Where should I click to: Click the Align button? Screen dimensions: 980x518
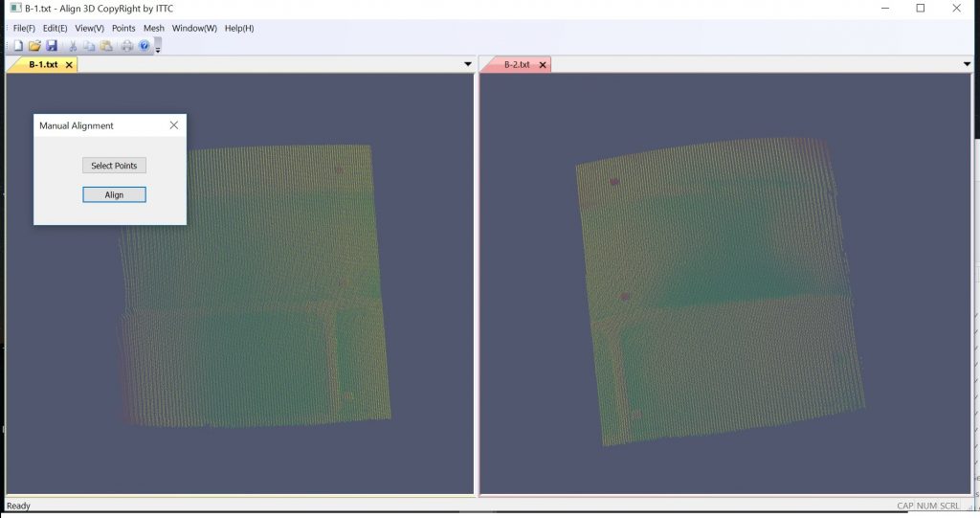(114, 194)
